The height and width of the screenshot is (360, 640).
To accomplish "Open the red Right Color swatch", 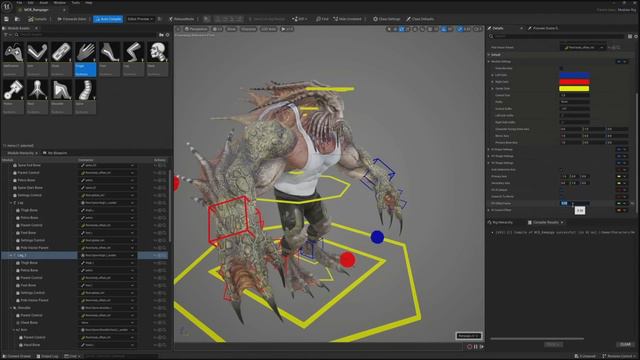I will coord(574,82).
